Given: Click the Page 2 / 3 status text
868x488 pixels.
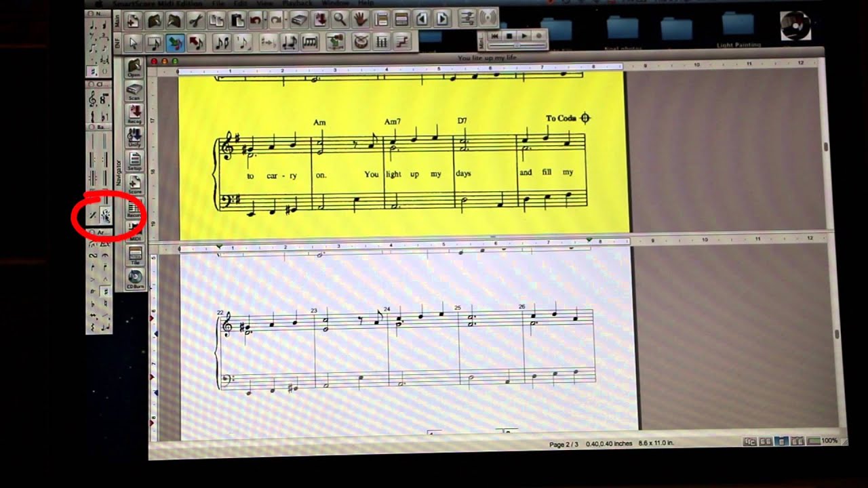Looking at the screenshot, I should 564,444.
